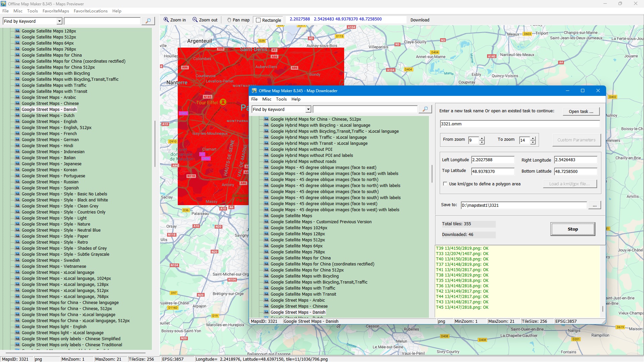Click the main window keyword search icon
This screenshot has width=644, height=362.
148,21
